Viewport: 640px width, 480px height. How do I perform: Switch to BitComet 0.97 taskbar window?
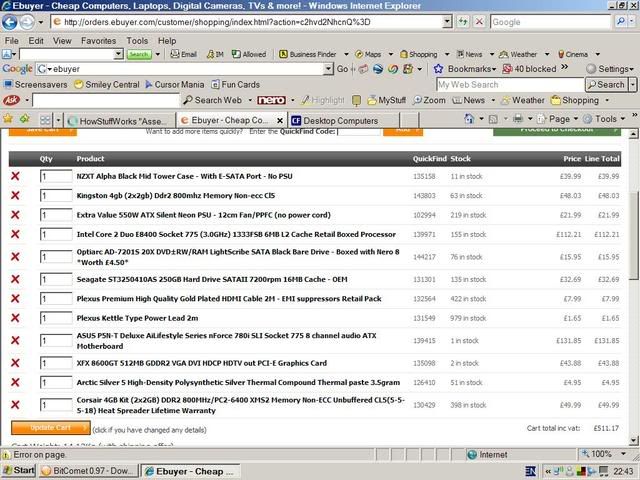tap(87, 471)
